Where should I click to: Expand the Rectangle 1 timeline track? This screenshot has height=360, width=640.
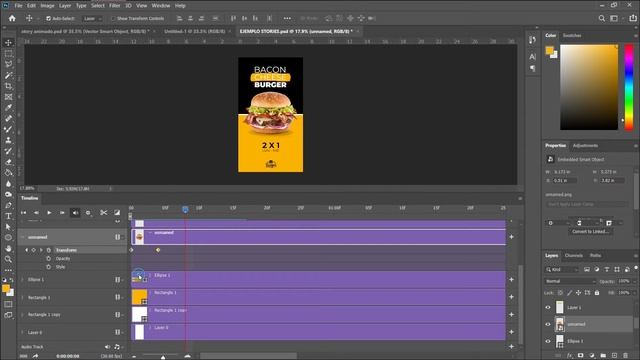pos(22,298)
